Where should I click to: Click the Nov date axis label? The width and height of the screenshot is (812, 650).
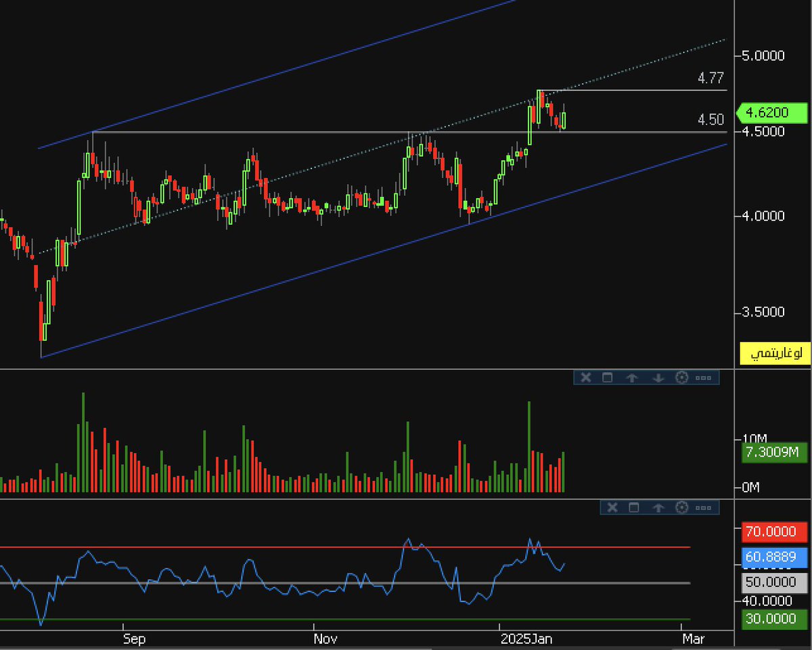[325, 639]
